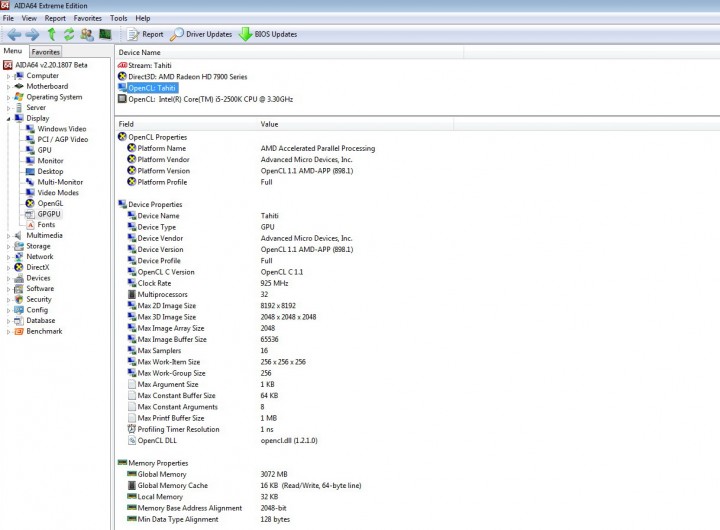Switch to the Favorites tab
This screenshot has width=720, height=530.
pos(45,52)
